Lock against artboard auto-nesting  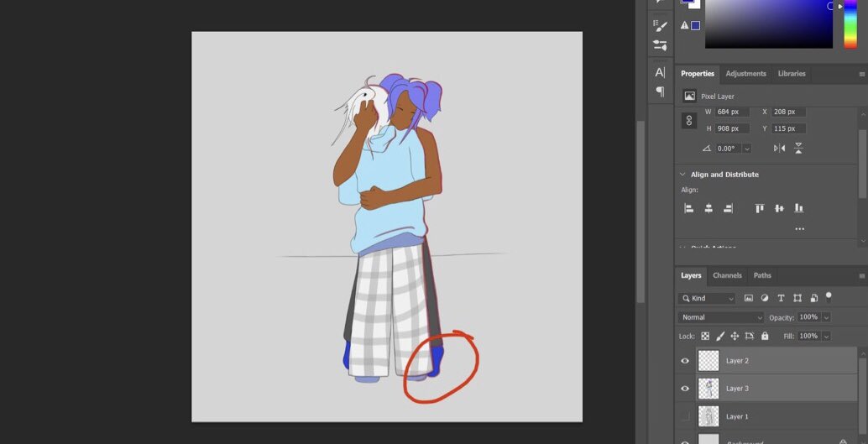point(750,336)
